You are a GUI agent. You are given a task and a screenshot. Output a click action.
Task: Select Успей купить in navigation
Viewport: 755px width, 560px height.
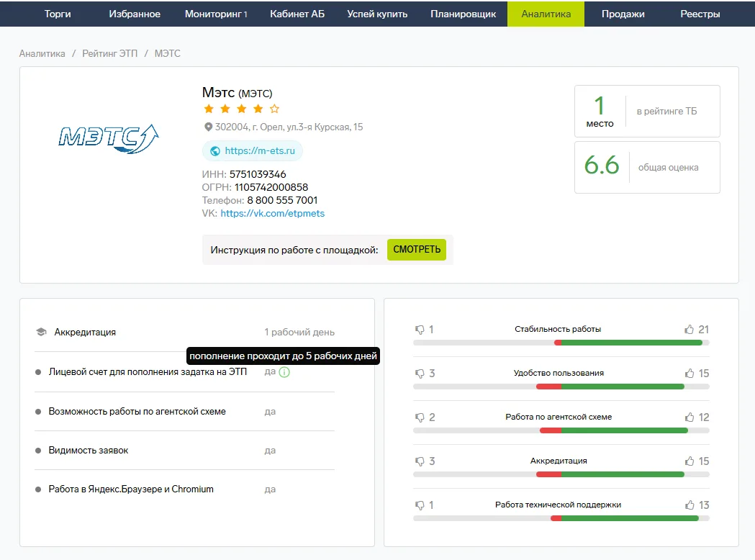tap(377, 14)
